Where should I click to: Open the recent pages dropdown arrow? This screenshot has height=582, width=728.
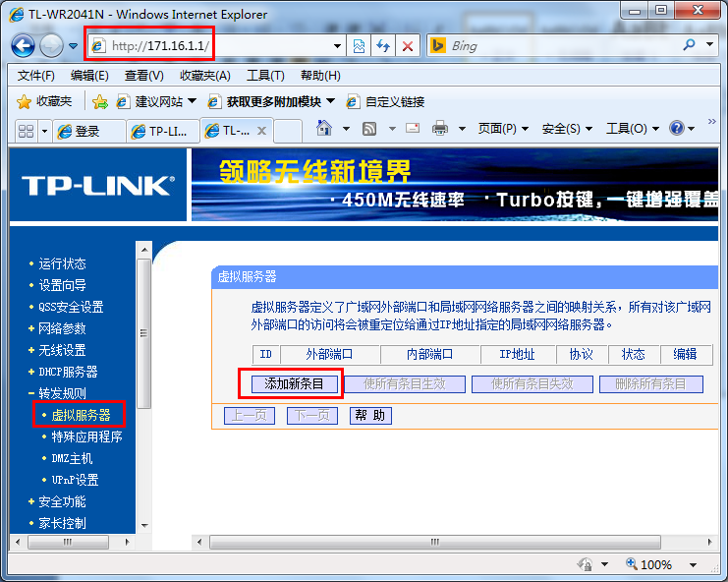coord(73,46)
